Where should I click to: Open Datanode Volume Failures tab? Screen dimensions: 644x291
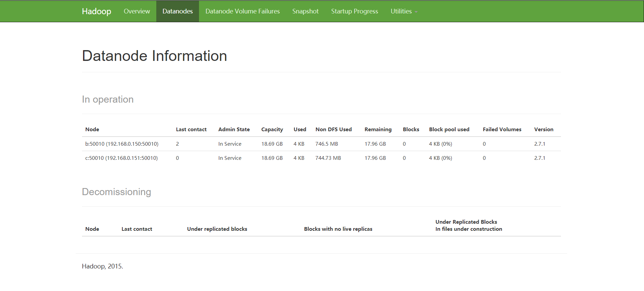click(242, 11)
